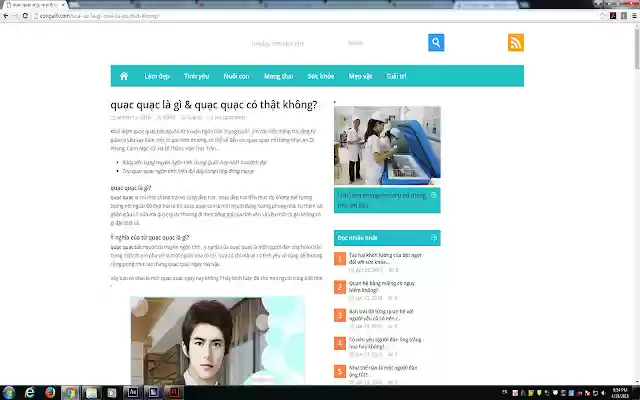Switch to Chrome in the taskbar
Image resolution: width=640 pixels, height=400 pixels.
pos(71,393)
